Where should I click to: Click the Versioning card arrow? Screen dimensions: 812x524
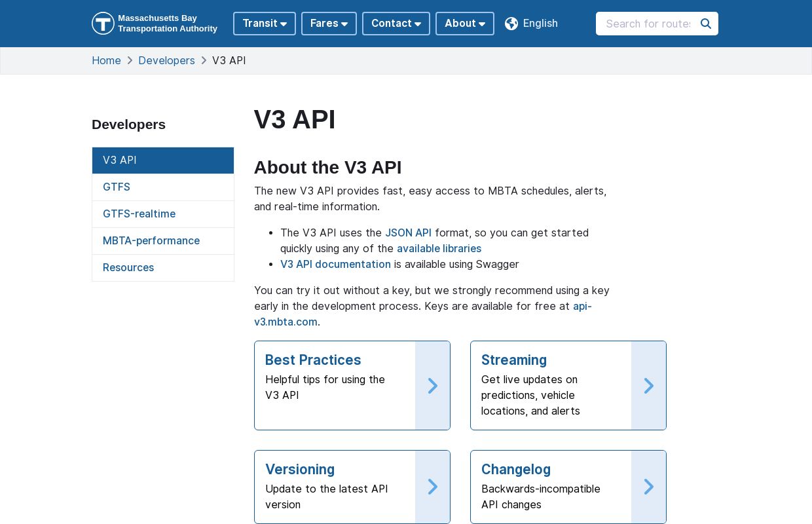tap(433, 487)
